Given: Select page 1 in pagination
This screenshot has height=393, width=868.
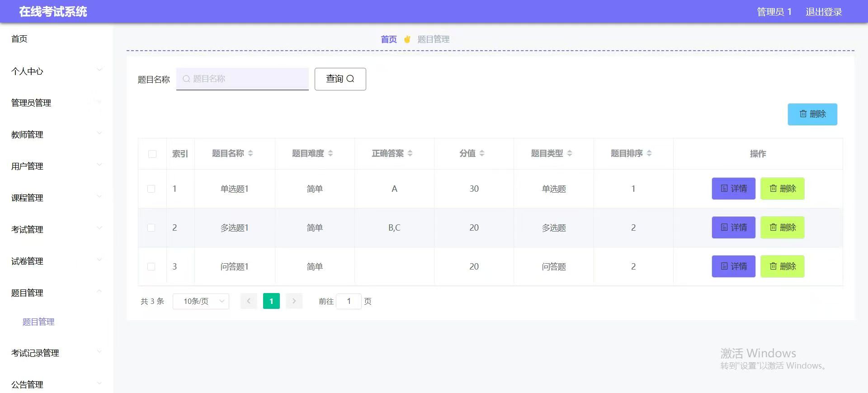Looking at the screenshot, I should pyautogui.click(x=271, y=301).
